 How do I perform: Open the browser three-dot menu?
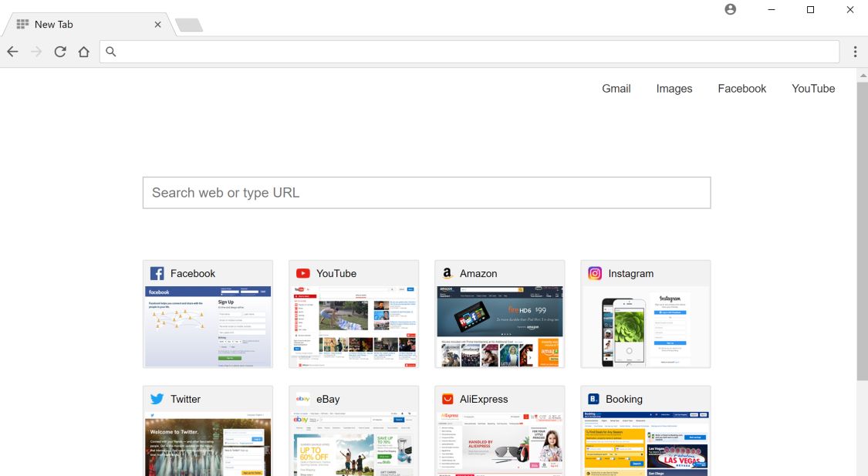click(855, 52)
